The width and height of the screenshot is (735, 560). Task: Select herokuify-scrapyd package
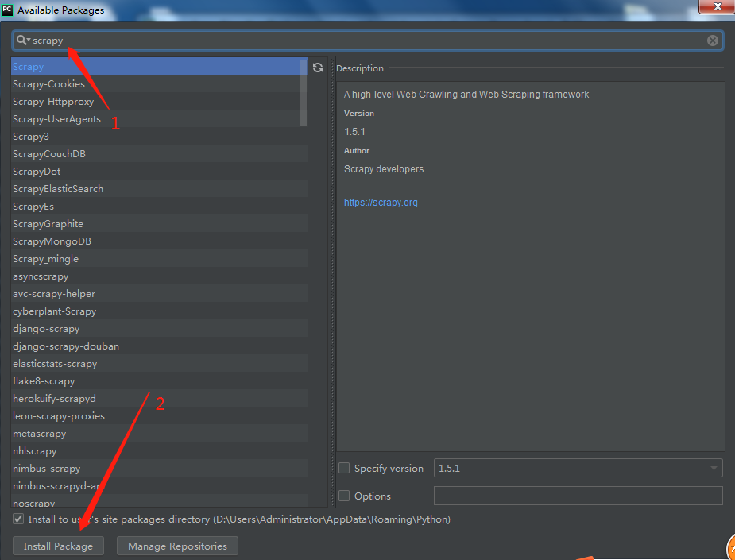coord(159,398)
